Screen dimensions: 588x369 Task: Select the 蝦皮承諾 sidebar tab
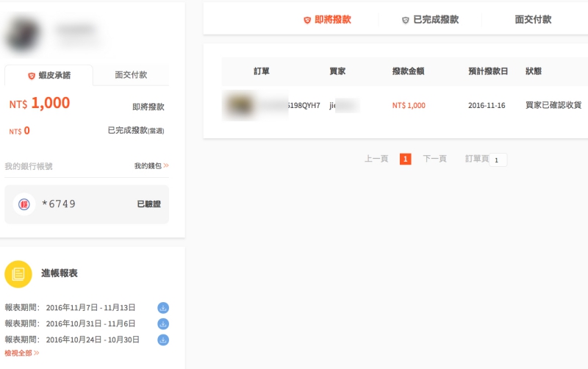49,76
